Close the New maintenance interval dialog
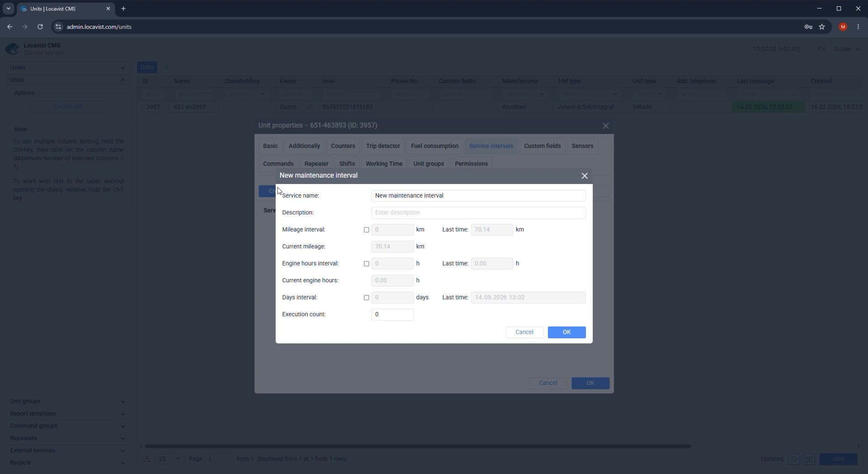This screenshot has width=868, height=474. (585, 176)
